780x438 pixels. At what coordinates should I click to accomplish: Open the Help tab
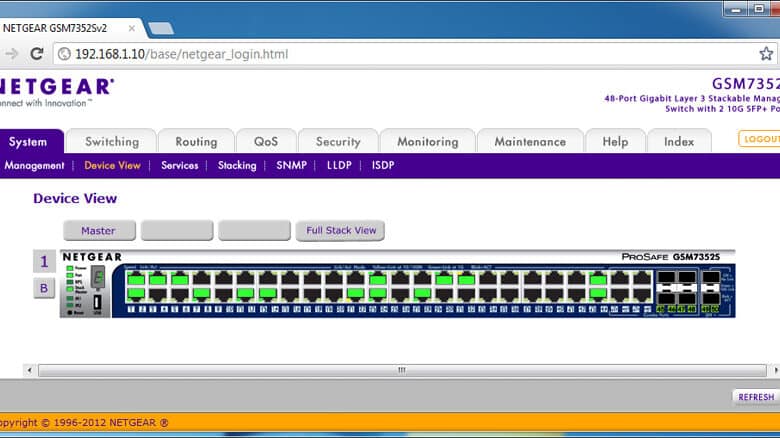[615, 141]
